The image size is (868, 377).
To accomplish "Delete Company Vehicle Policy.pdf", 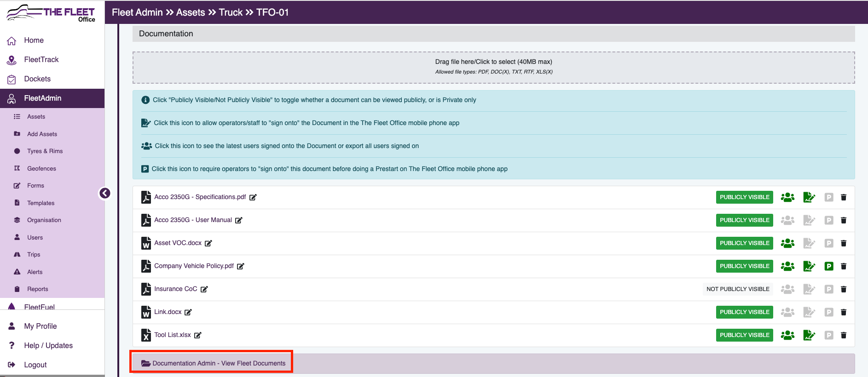I will pos(844,266).
